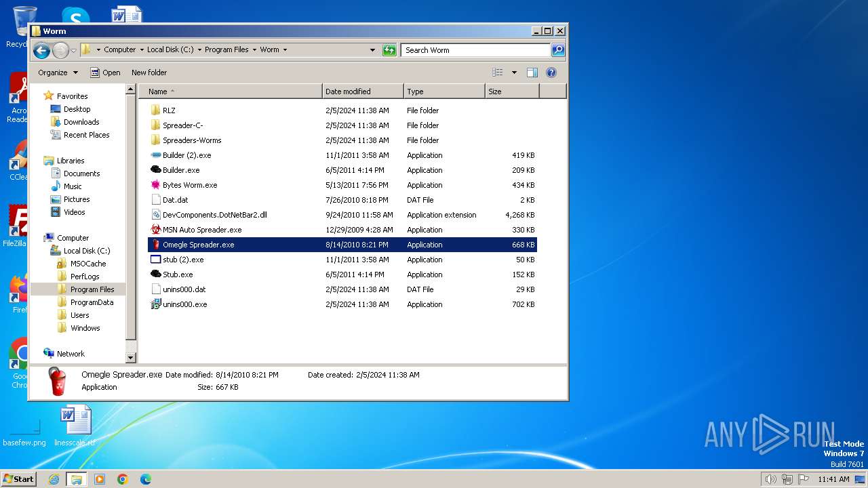Open Music library
Viewport: 868px width, 488px height.
tap(73, 186)
